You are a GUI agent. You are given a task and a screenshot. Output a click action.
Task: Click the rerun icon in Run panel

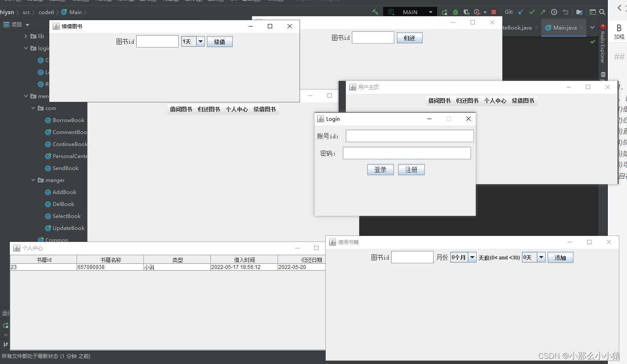coord(6,325)
